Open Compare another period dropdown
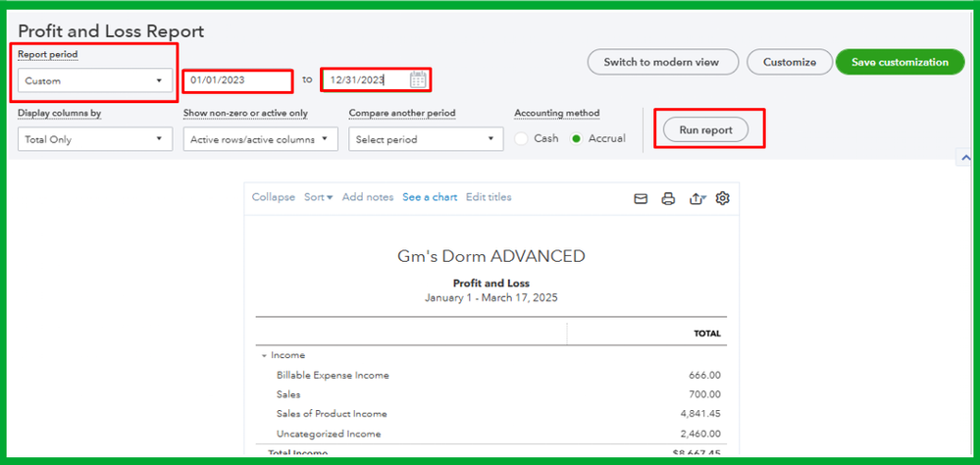This screenshot has width=980, height=465. point(427,139)
